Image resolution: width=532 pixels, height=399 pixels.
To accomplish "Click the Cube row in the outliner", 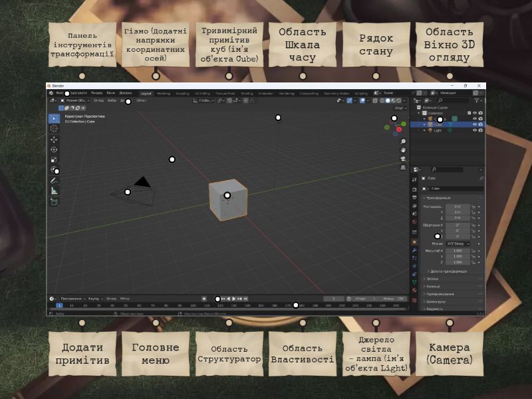I will 439,124.
